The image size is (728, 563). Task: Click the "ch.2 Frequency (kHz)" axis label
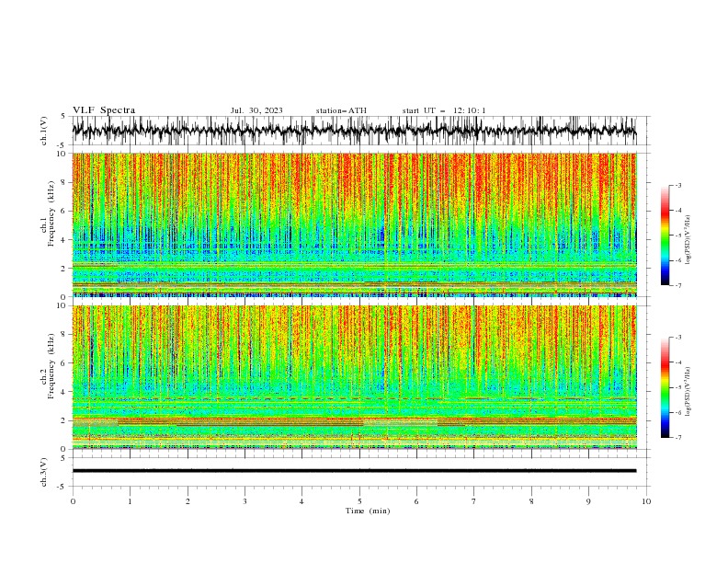pyautogui.click(x=47, y=366)
